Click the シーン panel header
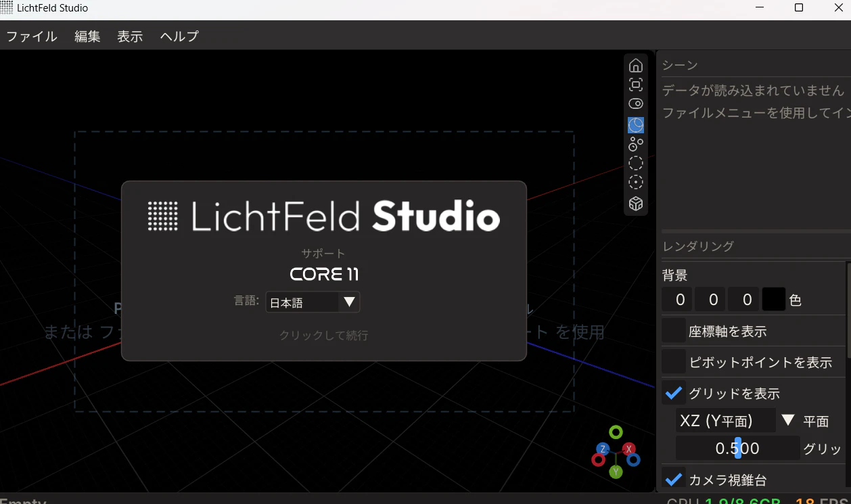Screen dimensions: 851x504 680,65
